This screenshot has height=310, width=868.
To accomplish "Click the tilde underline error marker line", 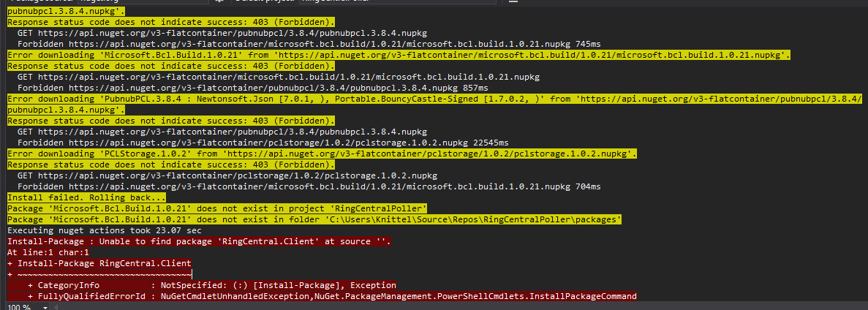I will pyautogui.click(x=99, y=275).
